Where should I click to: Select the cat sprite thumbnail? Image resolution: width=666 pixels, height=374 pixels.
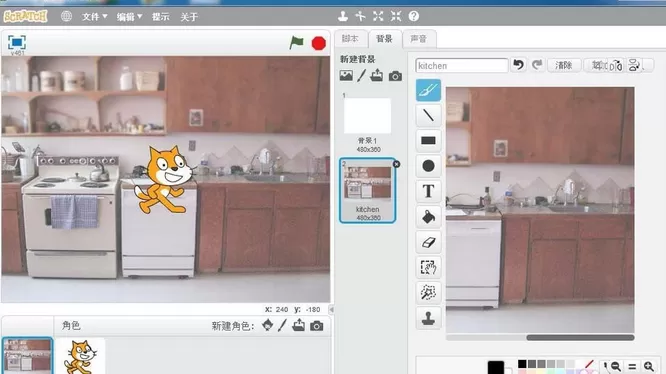80,357
